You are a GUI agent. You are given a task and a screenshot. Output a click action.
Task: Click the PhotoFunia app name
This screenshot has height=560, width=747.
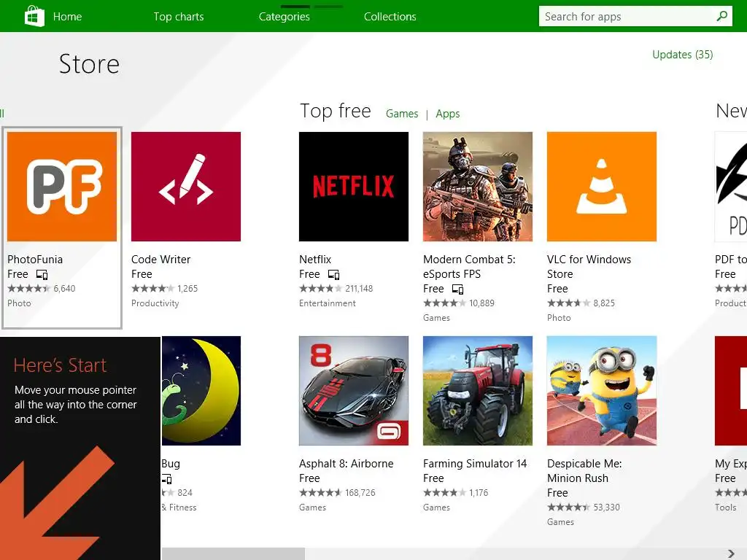(x=35, y=260)
